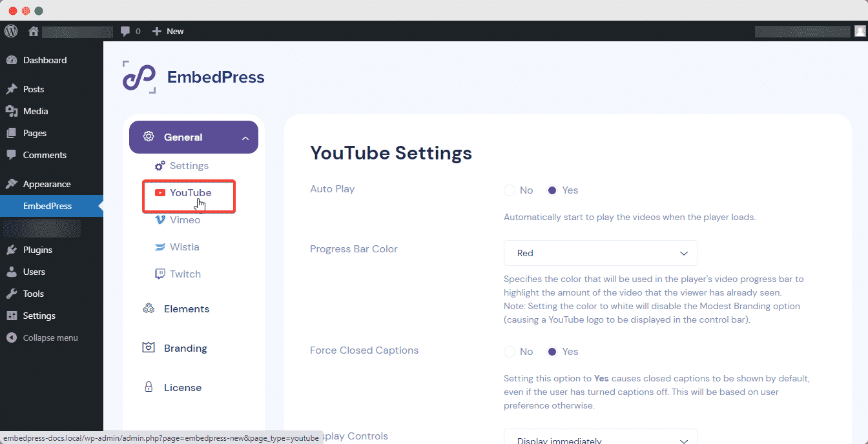868x444 pixels.
Task: Click the red YouTube icon
Action: (x=160, y=192)
